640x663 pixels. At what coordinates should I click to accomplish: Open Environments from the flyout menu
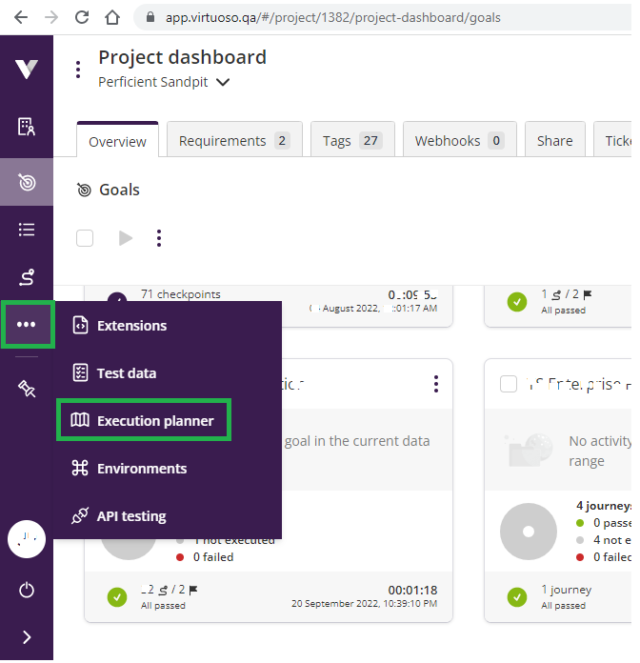pyautogui.click(x=129, y=468)
